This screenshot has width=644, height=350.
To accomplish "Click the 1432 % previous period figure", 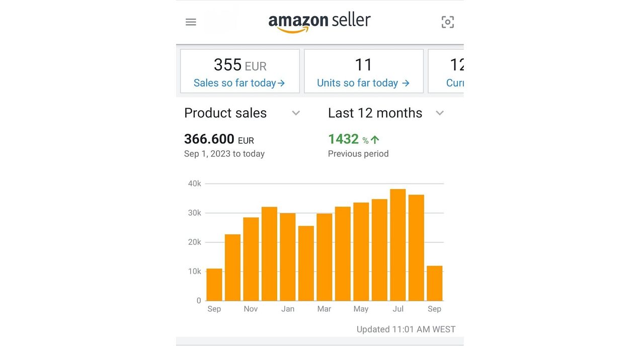I will [354, 139].
